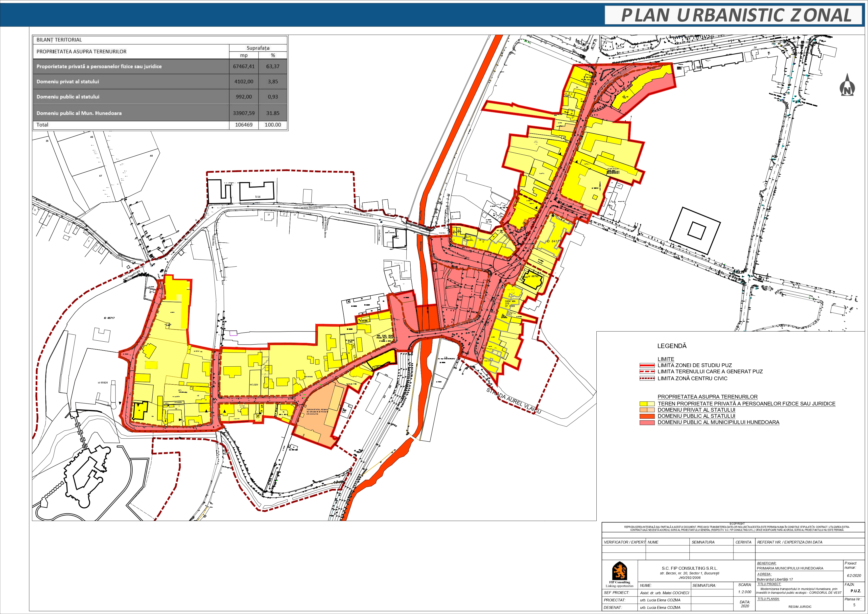Click the pink Municipiului Hunedoara legend swatch
Screen dimensions: 868x614
point(647,423)
